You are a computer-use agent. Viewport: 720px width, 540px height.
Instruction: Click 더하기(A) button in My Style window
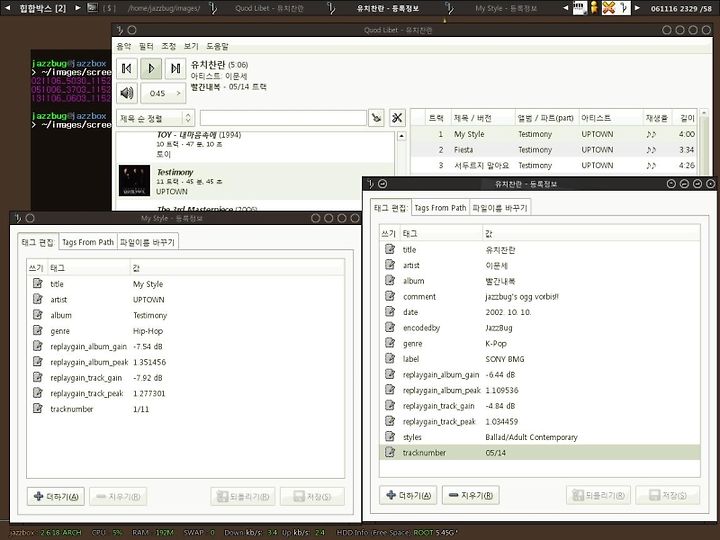click(56, 496)
